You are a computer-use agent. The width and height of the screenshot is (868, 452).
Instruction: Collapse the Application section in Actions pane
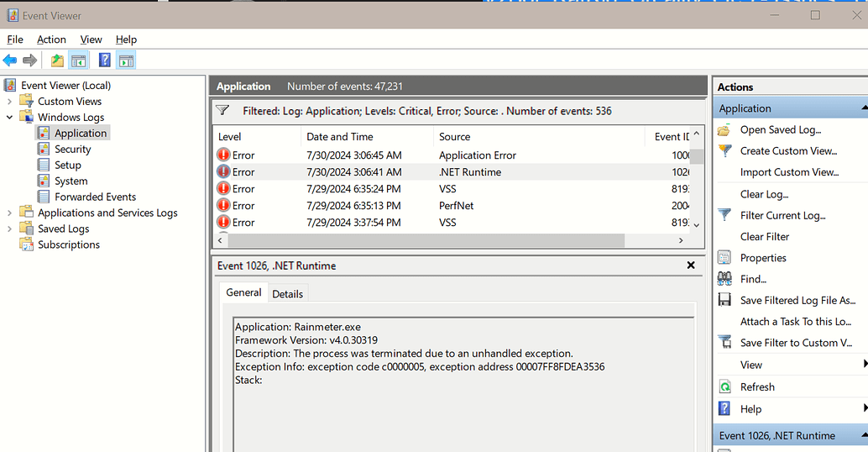click(865, 108)
